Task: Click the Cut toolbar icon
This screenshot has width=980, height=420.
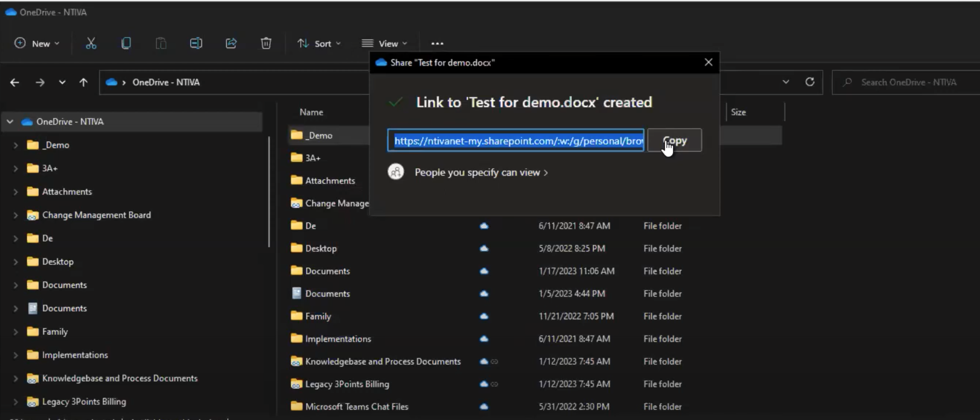Action: [91, 43]
